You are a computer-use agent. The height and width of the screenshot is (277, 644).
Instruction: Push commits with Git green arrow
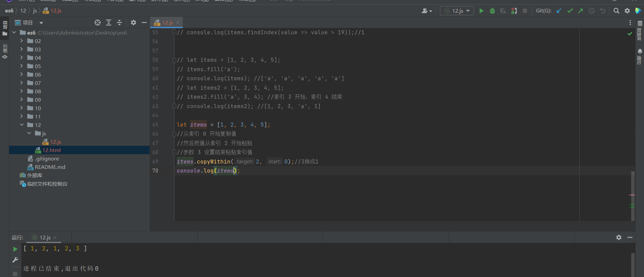pyautogui.click(x=581, y=11)
